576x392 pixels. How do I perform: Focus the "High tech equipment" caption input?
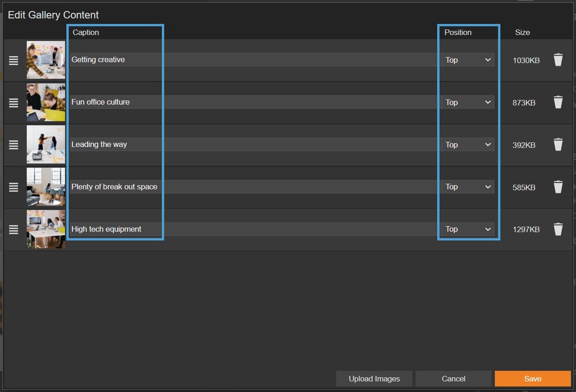[254, 229]
